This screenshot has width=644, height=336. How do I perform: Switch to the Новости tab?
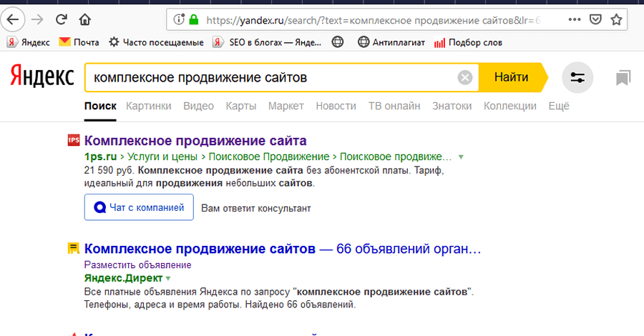[336, 106]
